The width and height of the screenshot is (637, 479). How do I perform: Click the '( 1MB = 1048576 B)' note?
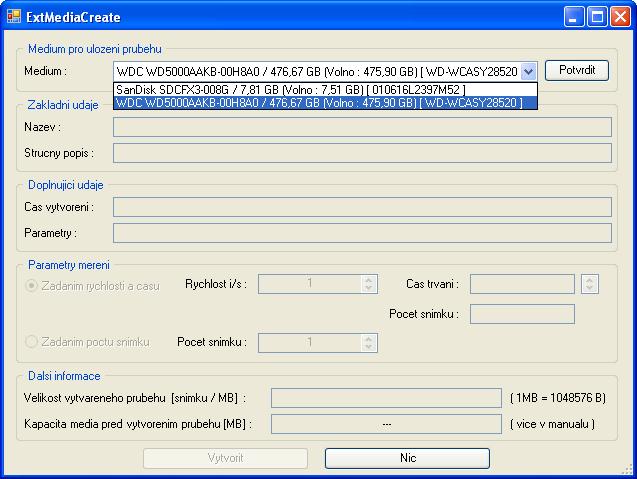558,398
